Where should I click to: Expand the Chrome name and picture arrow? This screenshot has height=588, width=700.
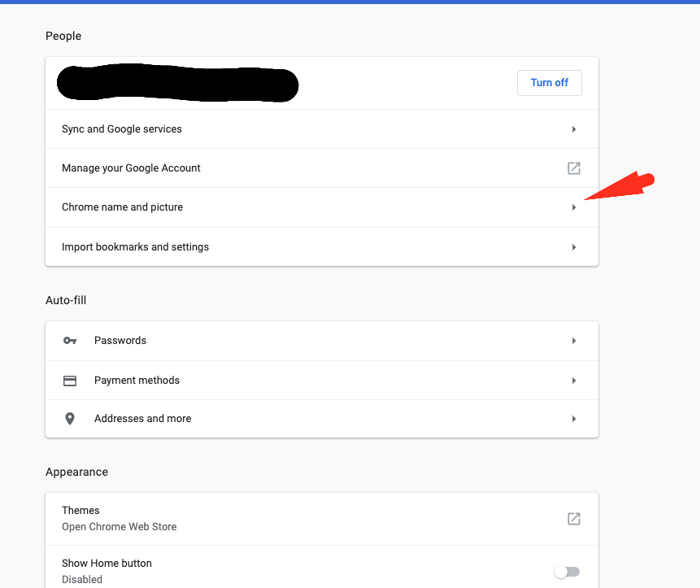click(573, 207)
